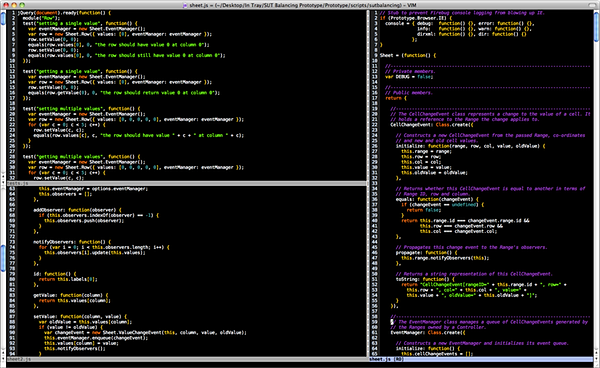Viewport: 600px width, 368px height.
Task: Click the '// Public members.' comment
Action: click(x=409, y=93)
